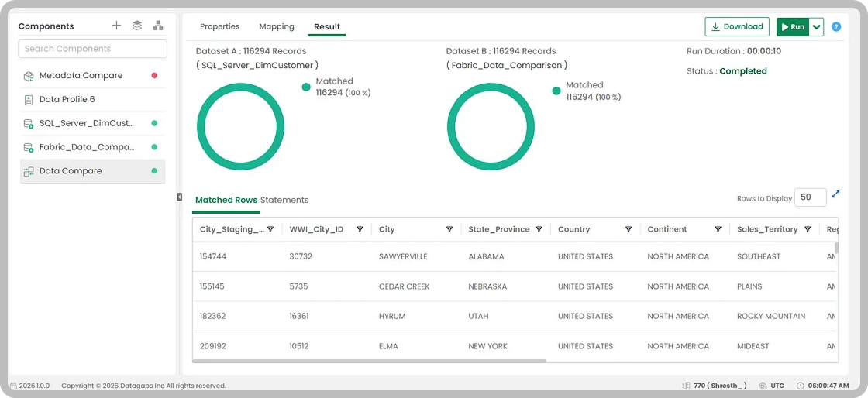This screenshot has height=398, width=868.
Task: Click the UTC timezone icon
Action: (763, 386)
